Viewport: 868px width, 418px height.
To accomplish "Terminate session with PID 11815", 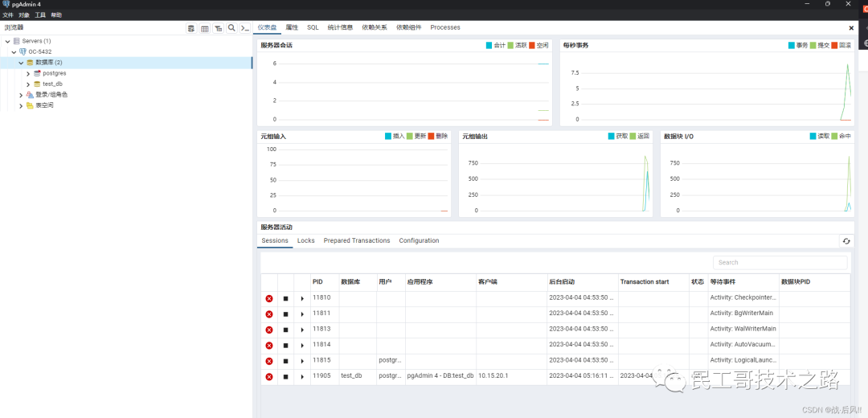I will point(269,361).
